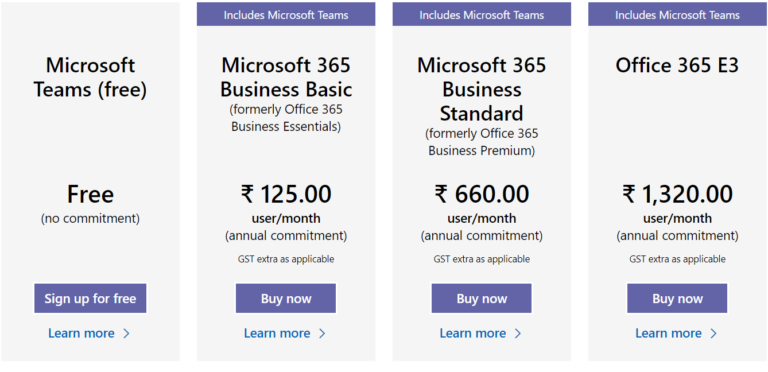Image resolution: width=768 pixels, height=372 pixels.
Task: Click the chevron arrow beside Teams free Learn more
Action: pos(126,333)
